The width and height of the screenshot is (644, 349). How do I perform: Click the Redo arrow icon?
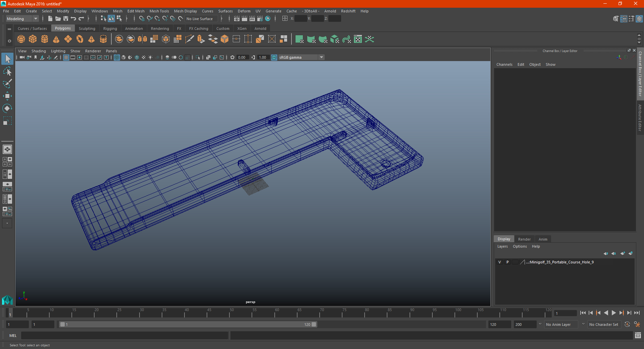[81, 19]
